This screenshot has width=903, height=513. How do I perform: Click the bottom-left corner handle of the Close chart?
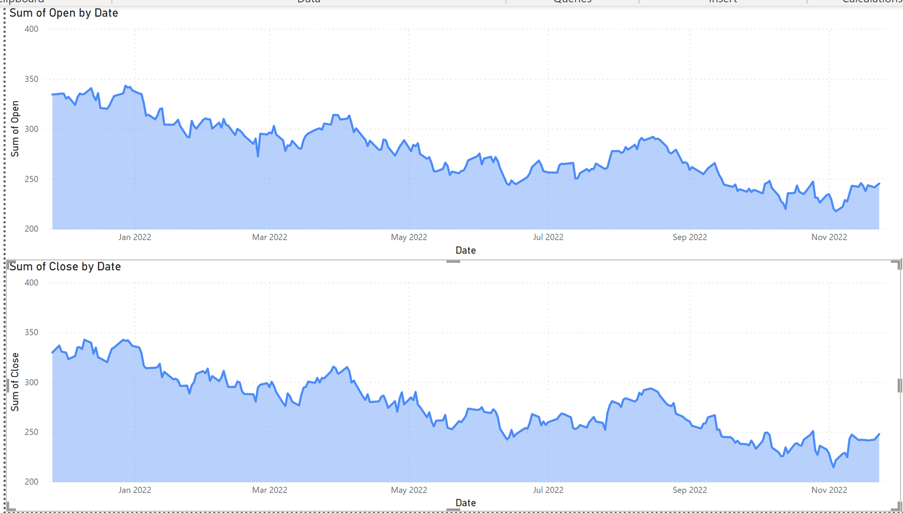10,508
